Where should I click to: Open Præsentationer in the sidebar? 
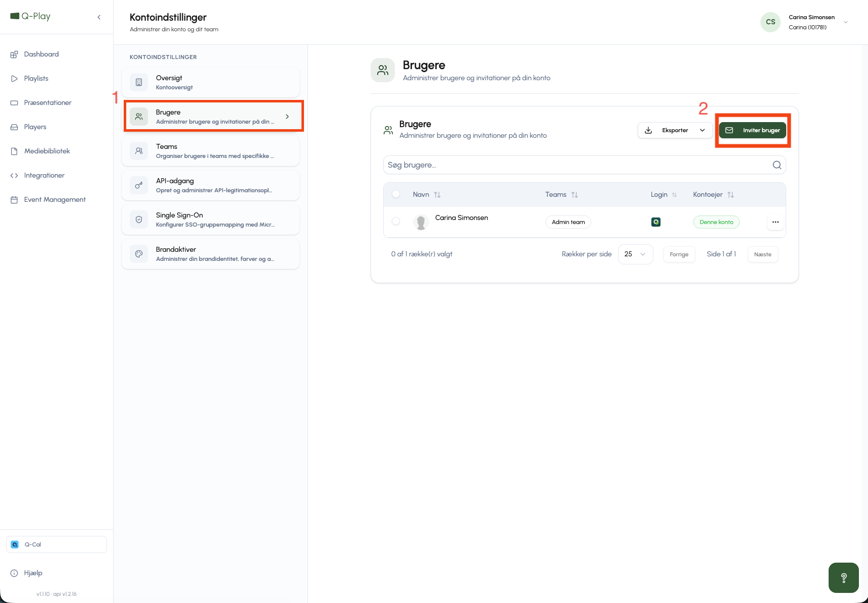[48, 102]
